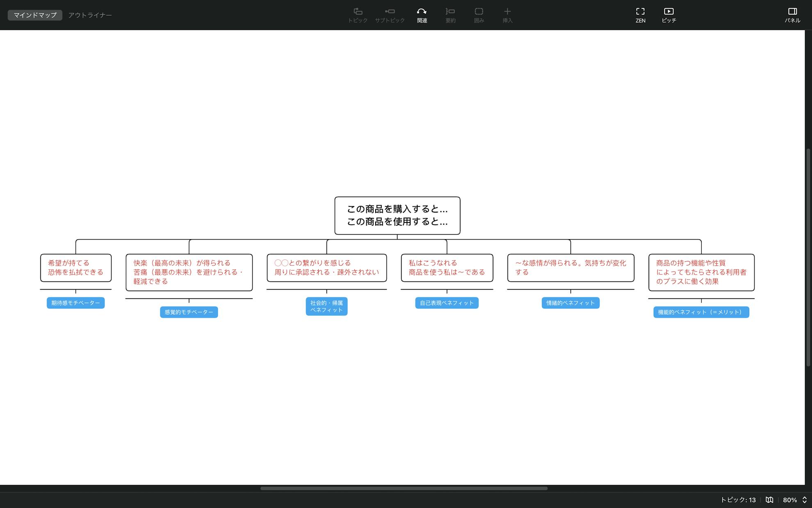Switch to the Outliner (アウトライナー) tab
The width and height of the screenshot is (812, 508).
pos(90,15)
